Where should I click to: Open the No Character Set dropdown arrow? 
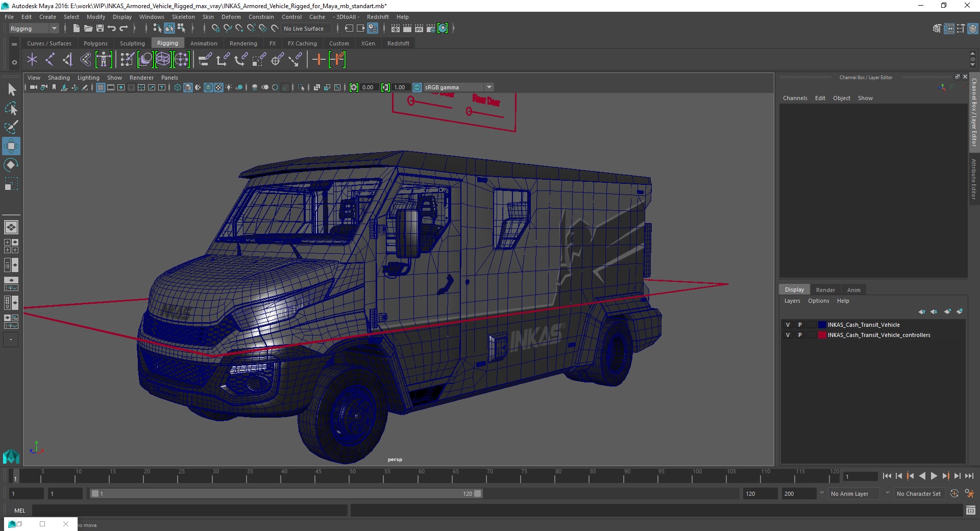[x=888, y=493]
